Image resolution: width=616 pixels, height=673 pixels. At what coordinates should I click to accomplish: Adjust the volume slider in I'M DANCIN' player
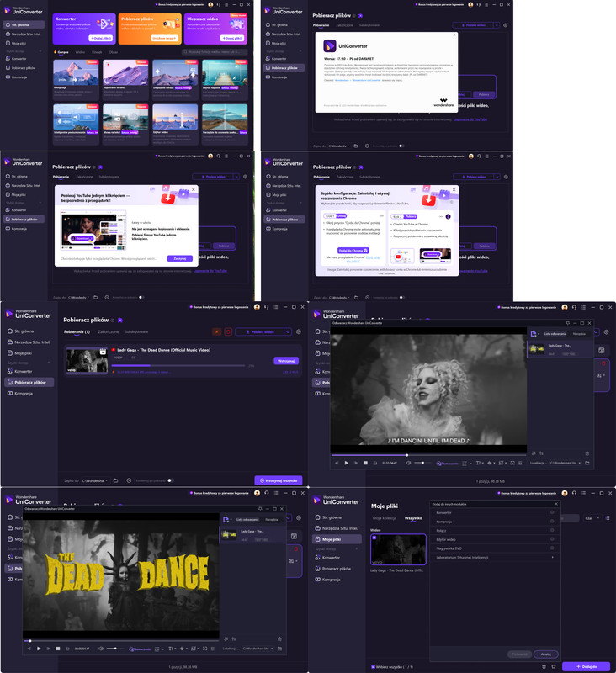point(422,464)
